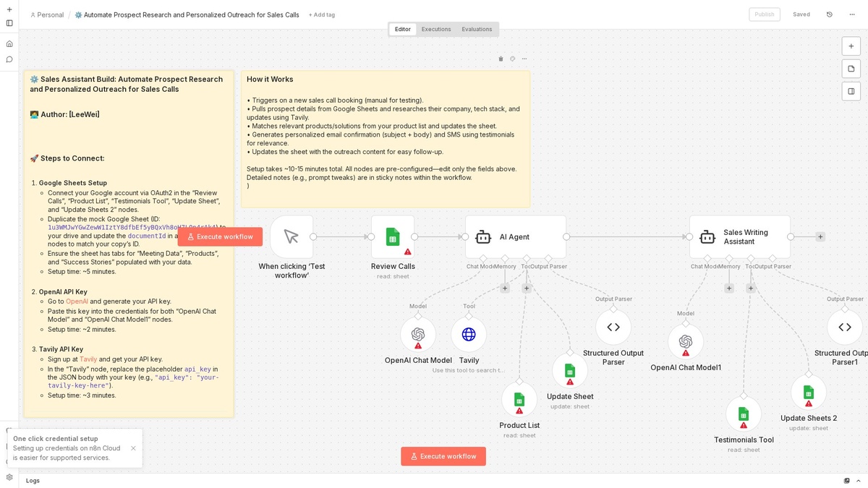Viewport: 868px width, 488px height.
Task: Toggle the left sidebar panel icon
Action: pyautogui.click(x=9, y=23)
